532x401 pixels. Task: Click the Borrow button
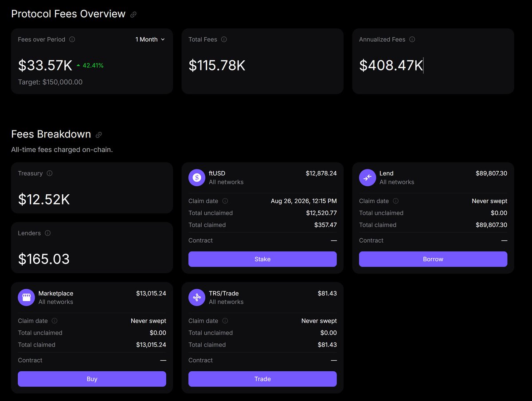point(433,259)
